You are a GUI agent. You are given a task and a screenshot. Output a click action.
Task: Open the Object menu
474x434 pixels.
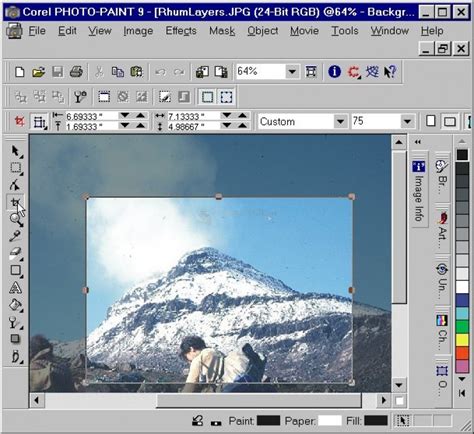[263, 31]
